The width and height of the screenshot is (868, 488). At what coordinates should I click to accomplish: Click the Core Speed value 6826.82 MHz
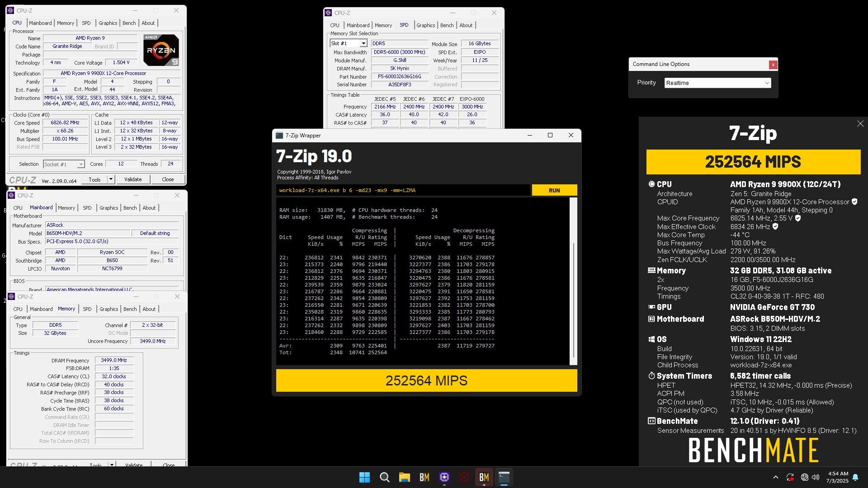point(65,123)
